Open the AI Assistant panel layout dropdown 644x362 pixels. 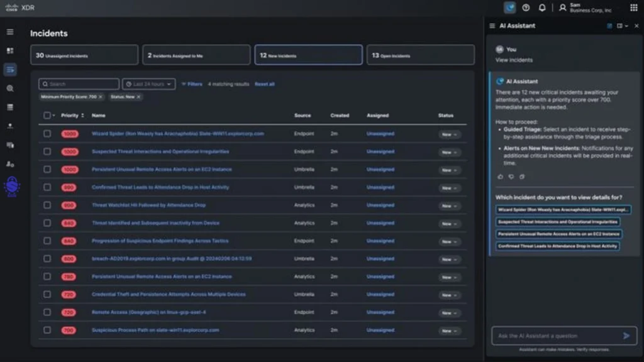[622, 26]
